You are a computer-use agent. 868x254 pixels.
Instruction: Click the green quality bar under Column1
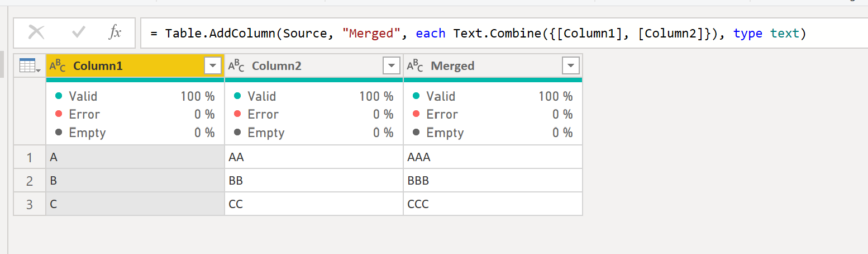click(135, 80)
